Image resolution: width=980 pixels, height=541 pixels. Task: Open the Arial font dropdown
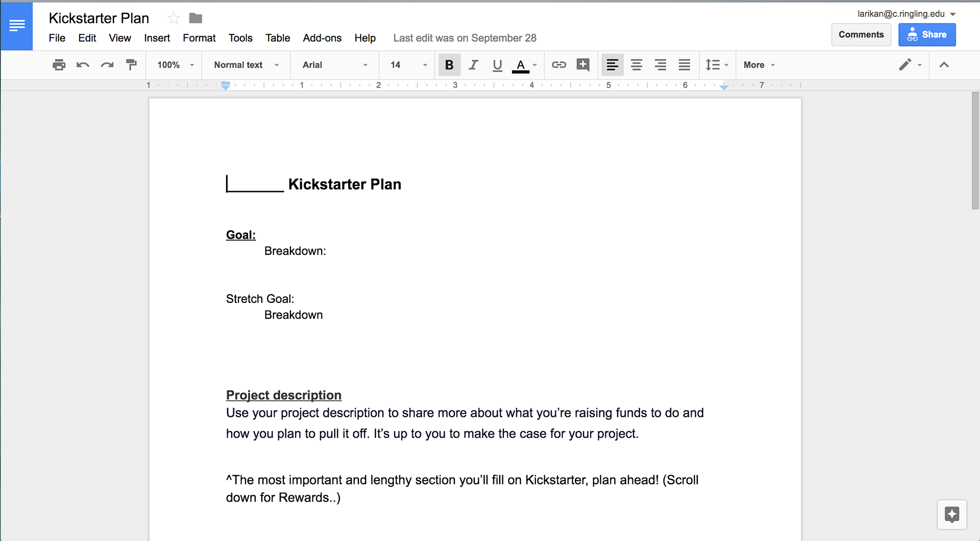click(x=335, y=65)
